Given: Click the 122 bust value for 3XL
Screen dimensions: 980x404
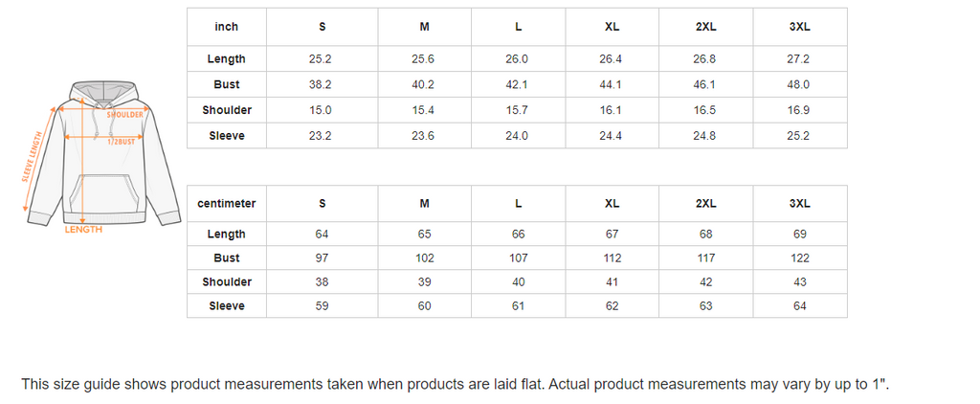Looking at the screenshot, I should tap(799, 258).
